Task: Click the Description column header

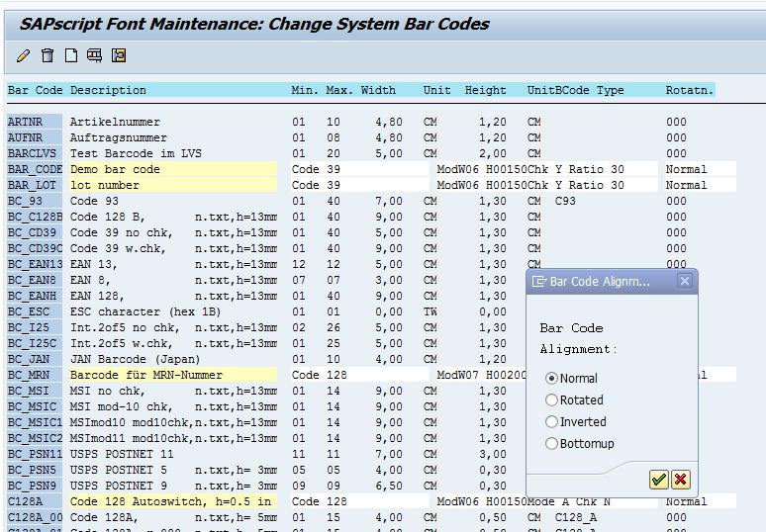Action: pyautogui.click(x=108, y=90)
